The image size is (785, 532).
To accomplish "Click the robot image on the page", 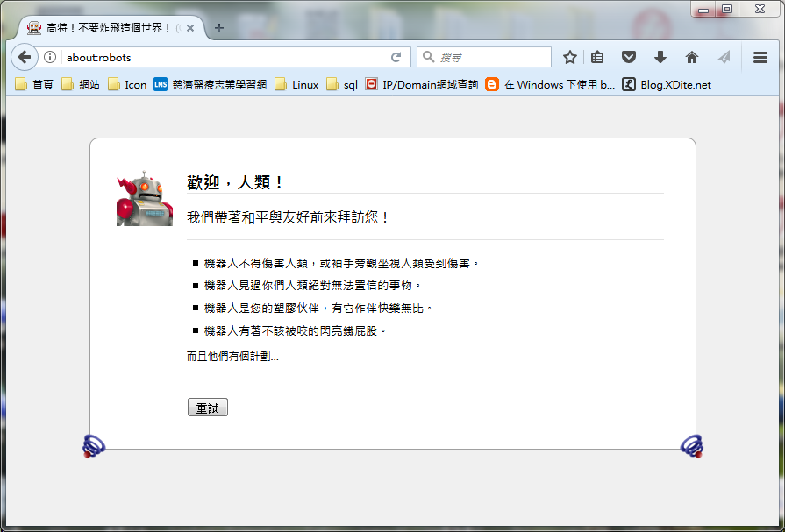I will [145, 198].
